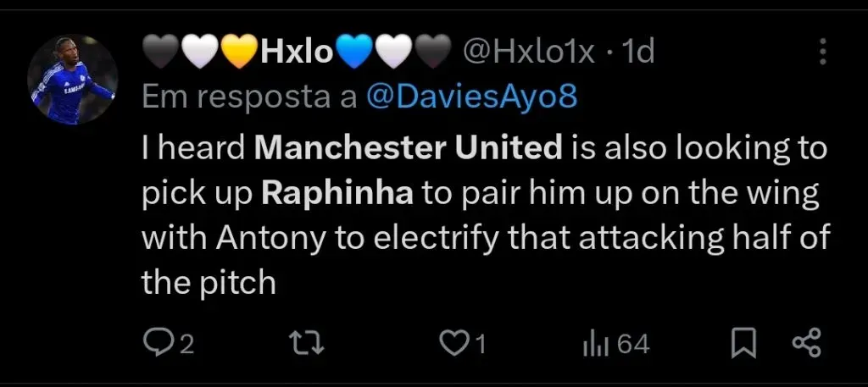Click the yellow heart emoji beside Hxlo
This screenshot has height=387, width=868.
coord(241,54)
